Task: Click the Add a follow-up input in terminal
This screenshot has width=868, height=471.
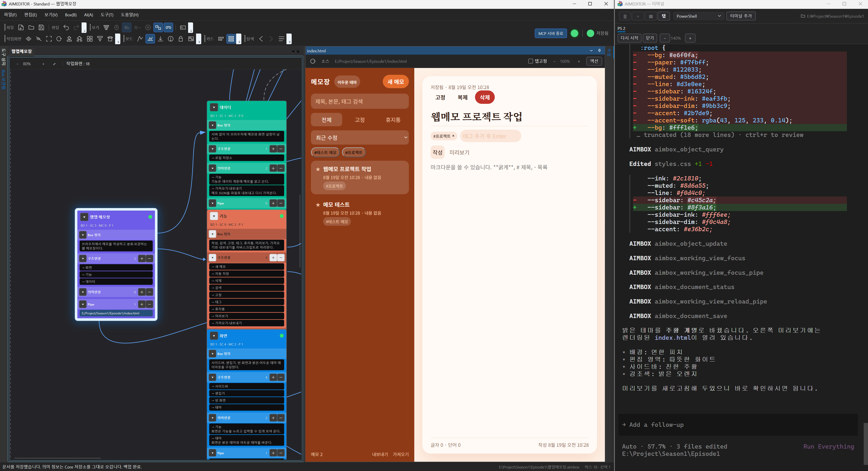Action: coord(738,425)
